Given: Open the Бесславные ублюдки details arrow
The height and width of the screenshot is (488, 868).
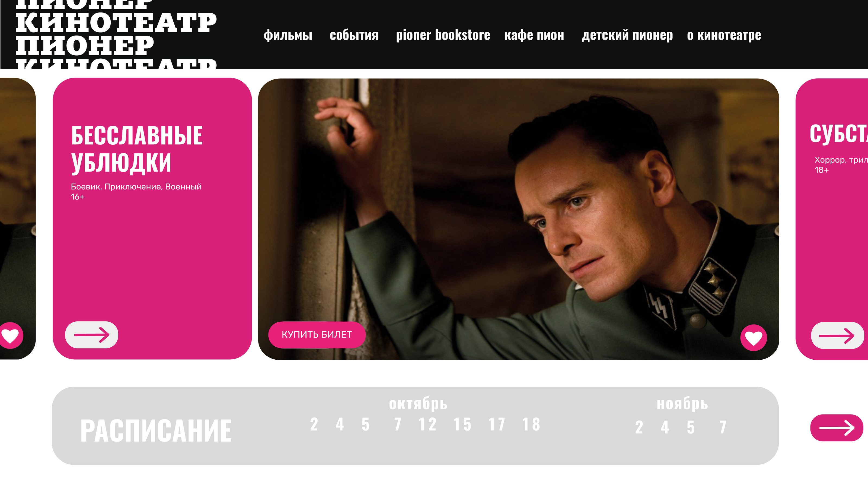Looking at the screenshot, I should click(92, 335).
